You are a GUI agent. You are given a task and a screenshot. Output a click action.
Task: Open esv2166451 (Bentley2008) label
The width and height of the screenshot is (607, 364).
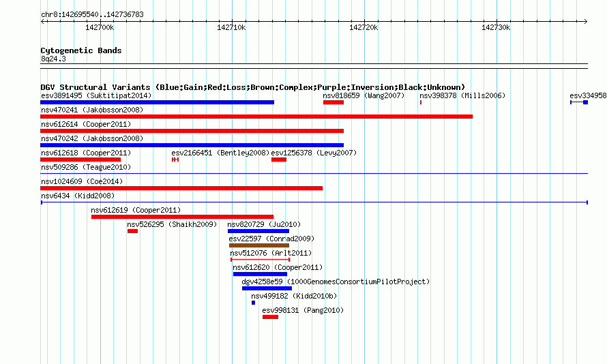220,153
